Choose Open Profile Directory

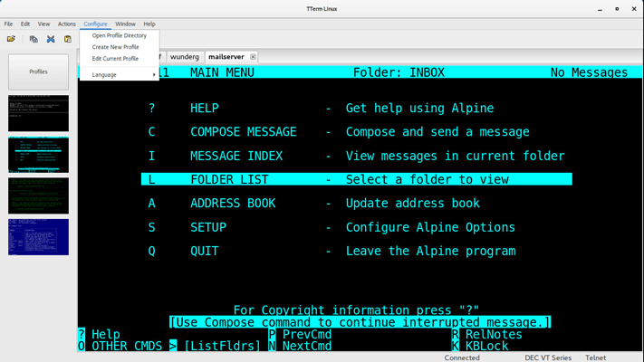pos(119,35)
